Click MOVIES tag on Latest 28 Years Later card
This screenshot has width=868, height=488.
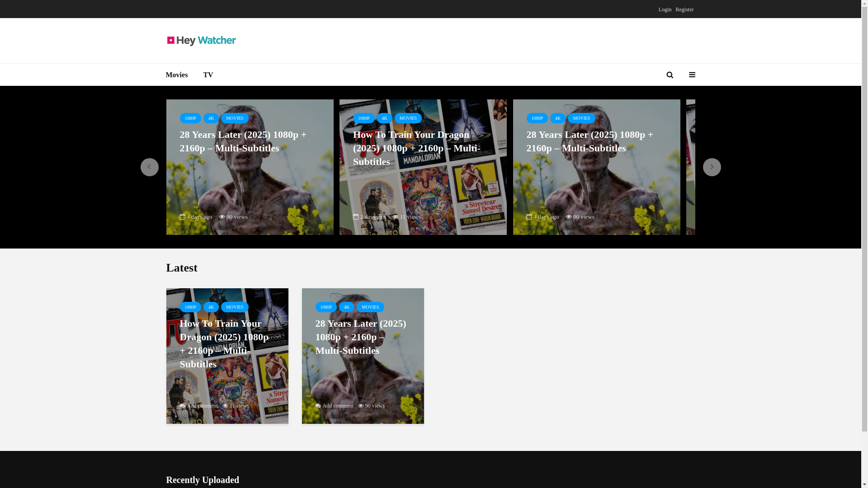pyautogui.click(x=370, y=307)
